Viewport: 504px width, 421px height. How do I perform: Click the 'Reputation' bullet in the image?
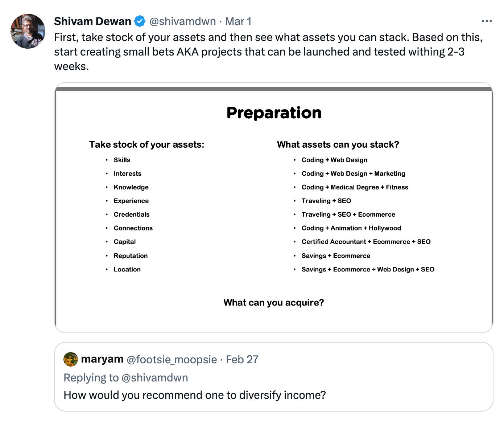coord(131,256)
